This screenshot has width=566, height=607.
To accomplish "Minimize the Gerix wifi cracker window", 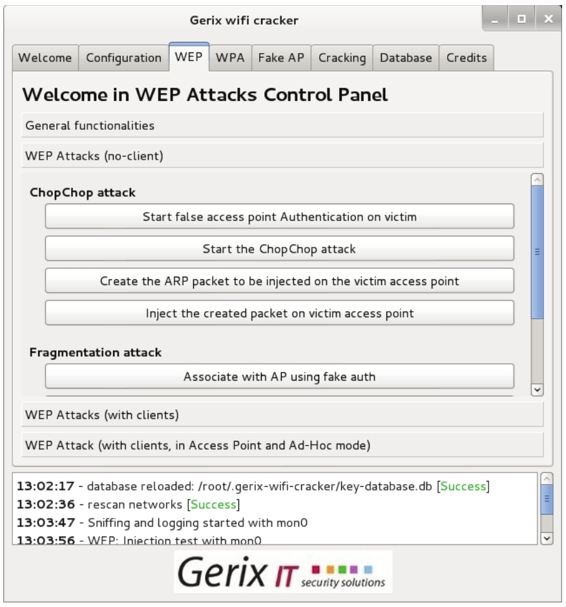I will [495, 19].
